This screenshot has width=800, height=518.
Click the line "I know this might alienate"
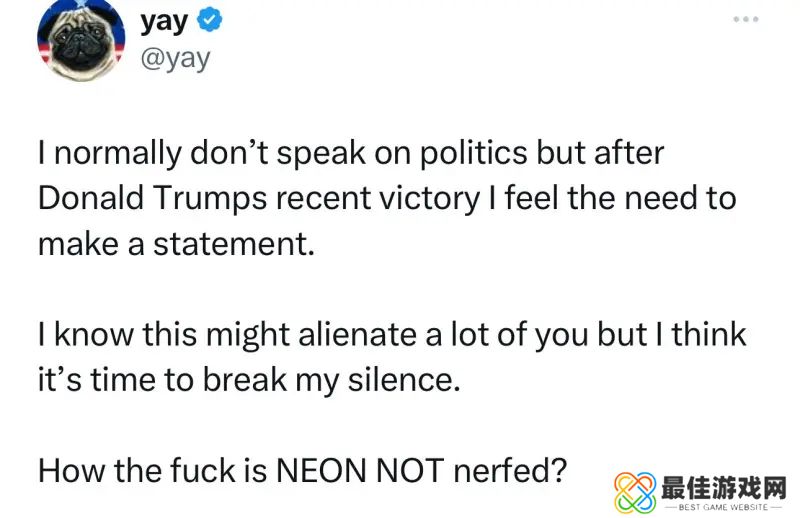coord(391,334)
